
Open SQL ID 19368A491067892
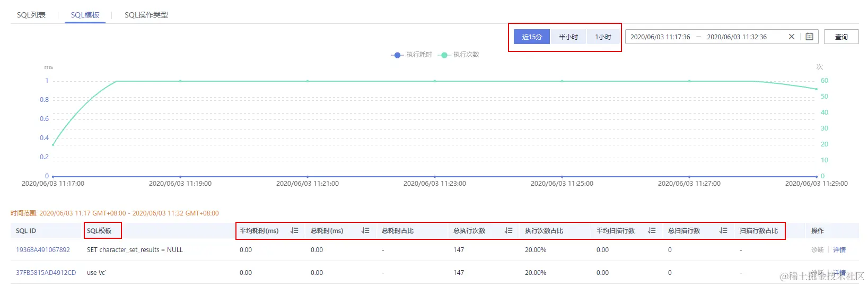[43, 249]
